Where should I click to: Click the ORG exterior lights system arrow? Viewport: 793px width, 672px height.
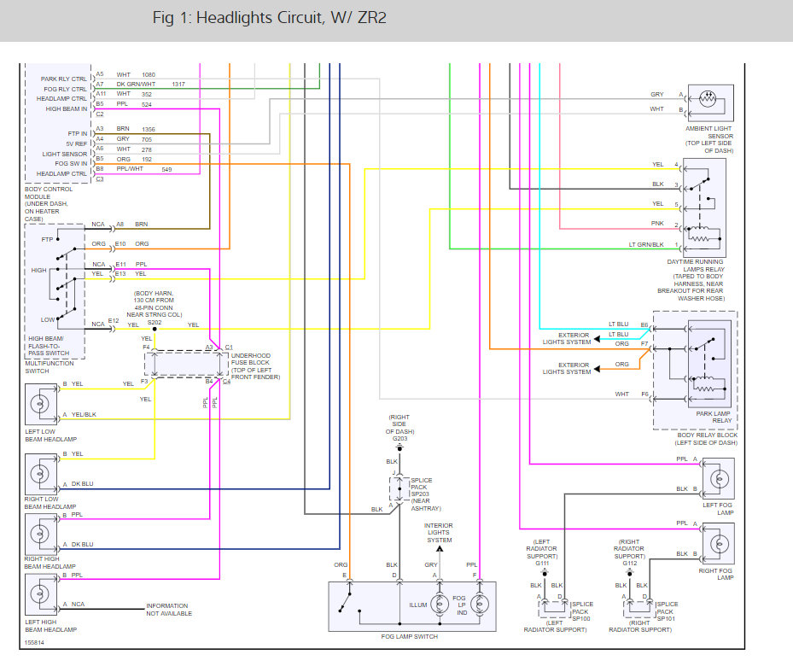point(597,368)
